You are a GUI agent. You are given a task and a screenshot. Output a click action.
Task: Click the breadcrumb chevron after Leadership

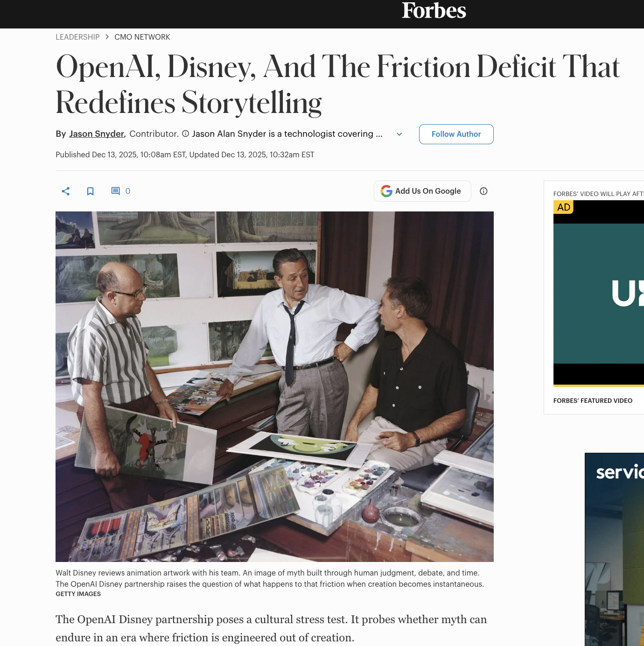[x=107, y=37]
